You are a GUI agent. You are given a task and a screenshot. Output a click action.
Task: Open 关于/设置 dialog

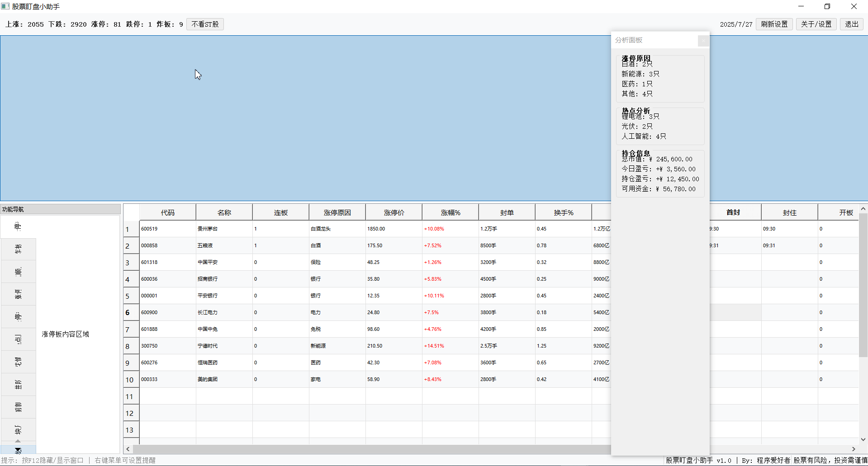(x=816, y=24)
